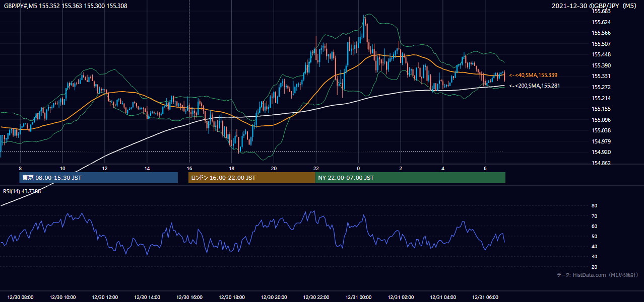Viewport: 644px width, 302px height.
Task: Click the hour 22 label under price chart
Action: pyautogui.click(x=316, y=168)
